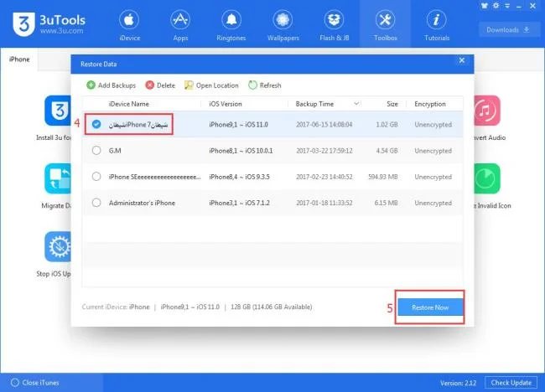Click the Invalid Icon tool icon
Viewport: 545px width, 392px height.
(x=487, y=178)
